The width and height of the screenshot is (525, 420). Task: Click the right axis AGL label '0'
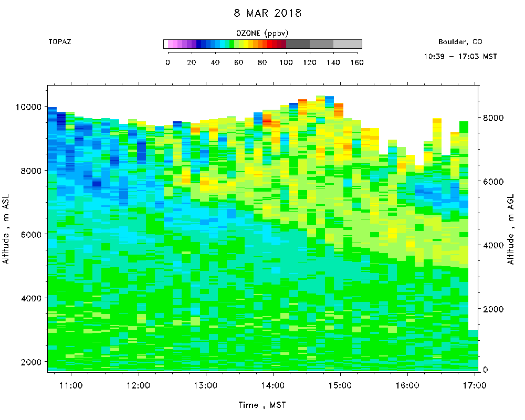click(x=485, y=370)
